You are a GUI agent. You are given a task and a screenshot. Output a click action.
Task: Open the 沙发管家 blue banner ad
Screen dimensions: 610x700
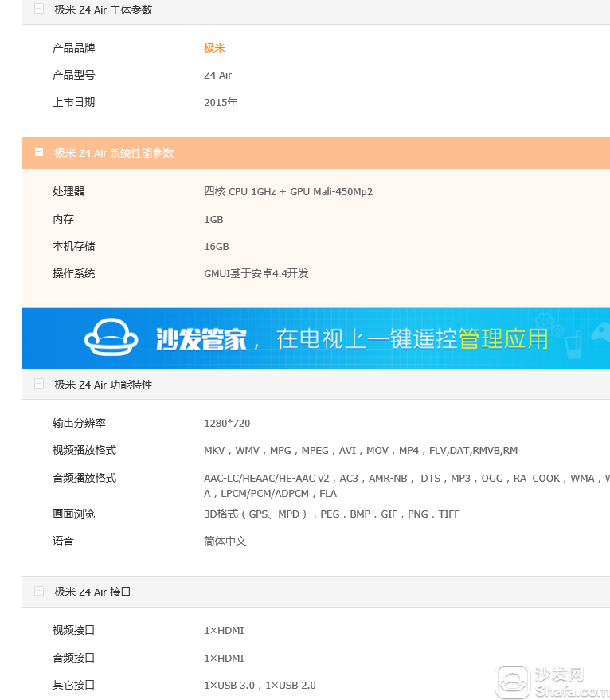click(315, 338)
